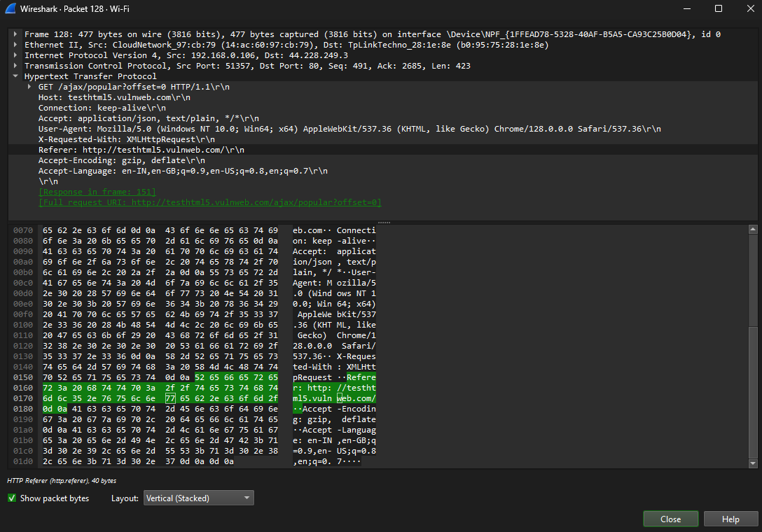Open the Layout dropdown Vertical (Stacked)

tap(199, 498)
